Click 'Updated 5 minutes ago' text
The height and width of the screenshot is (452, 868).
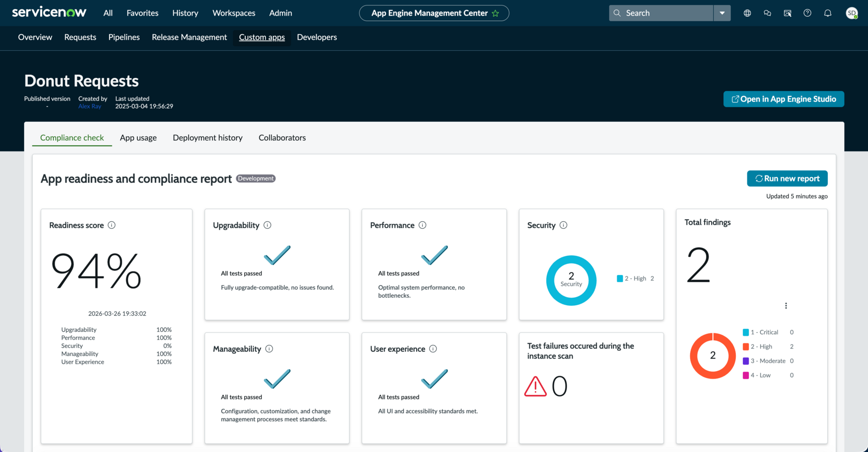click(797, 197)
